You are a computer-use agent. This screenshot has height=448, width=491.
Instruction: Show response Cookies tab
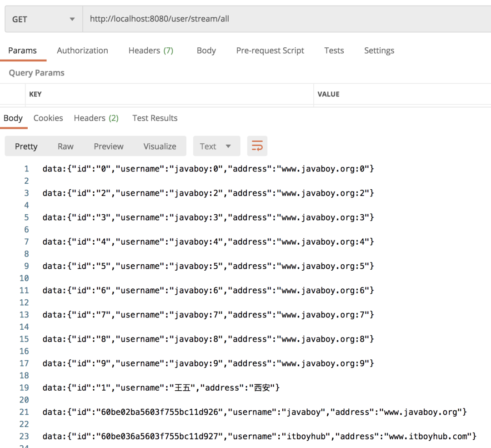point(48,118)
